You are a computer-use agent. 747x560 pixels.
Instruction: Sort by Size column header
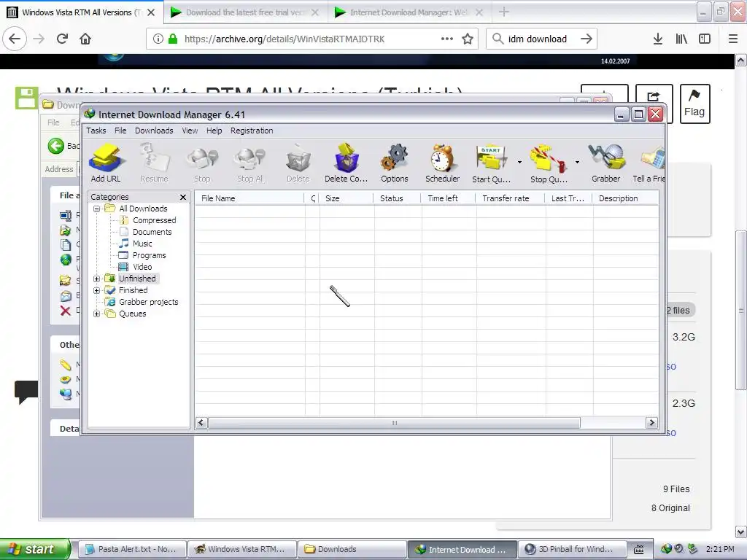tap(346, 198)
